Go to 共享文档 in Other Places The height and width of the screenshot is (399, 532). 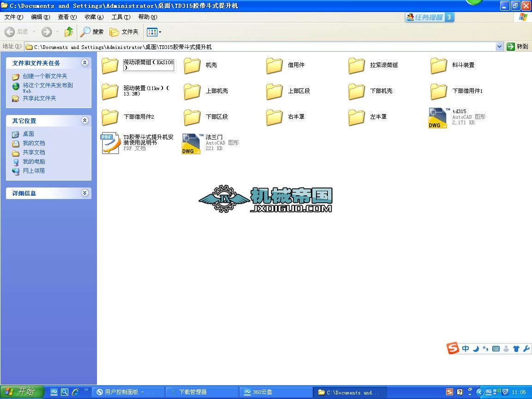(x=34, y=152)
